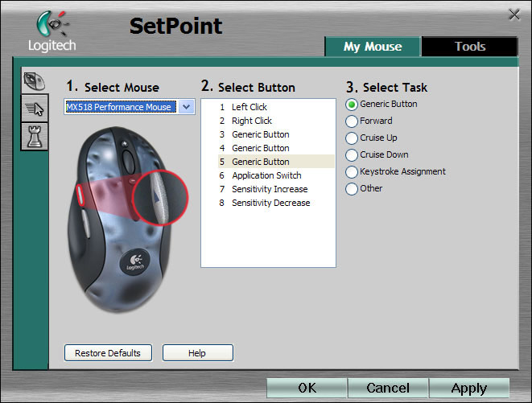
Task: Switch to the My Mouse tab
Action: pyautogui.click(x=372, y=47)
